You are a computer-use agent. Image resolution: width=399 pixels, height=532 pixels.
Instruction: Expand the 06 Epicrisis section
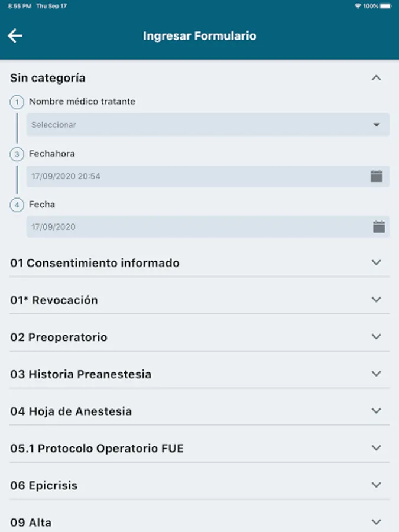click(376, 485)
